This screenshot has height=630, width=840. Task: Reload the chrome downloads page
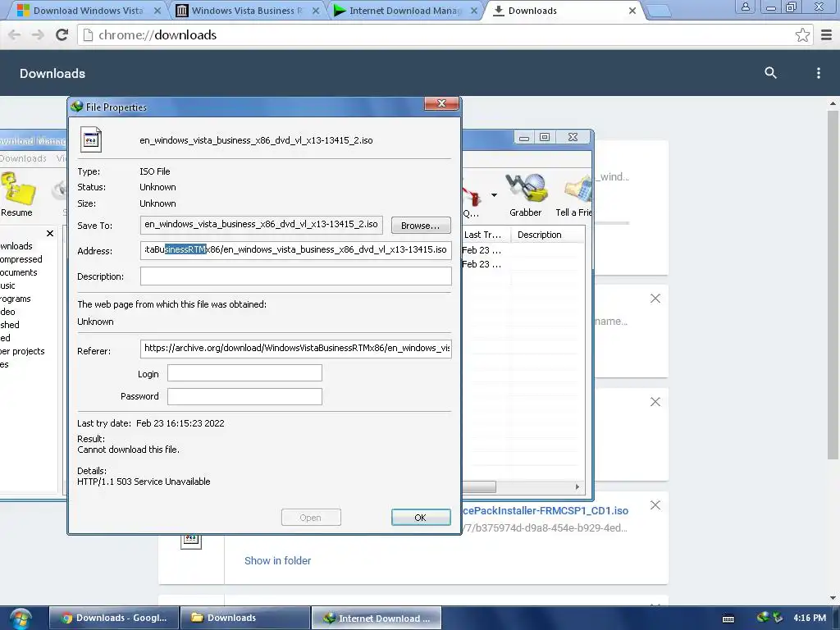point(62,35)
